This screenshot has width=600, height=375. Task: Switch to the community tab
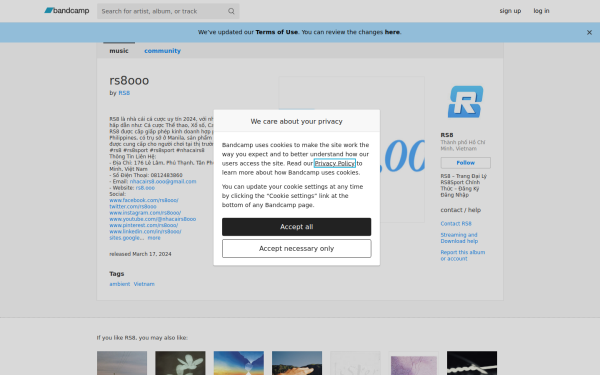point(162,51)
